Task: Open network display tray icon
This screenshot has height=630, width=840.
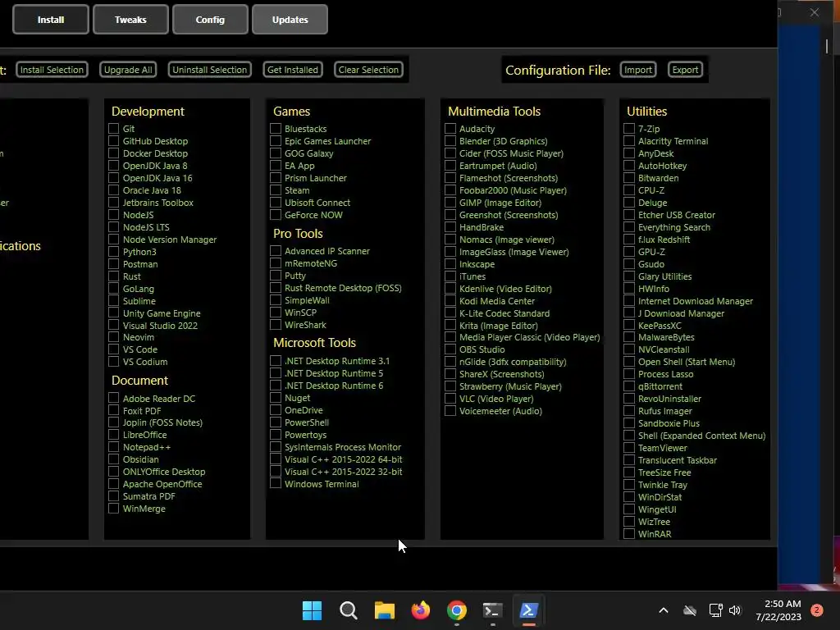Action: (x=715, y=610)
